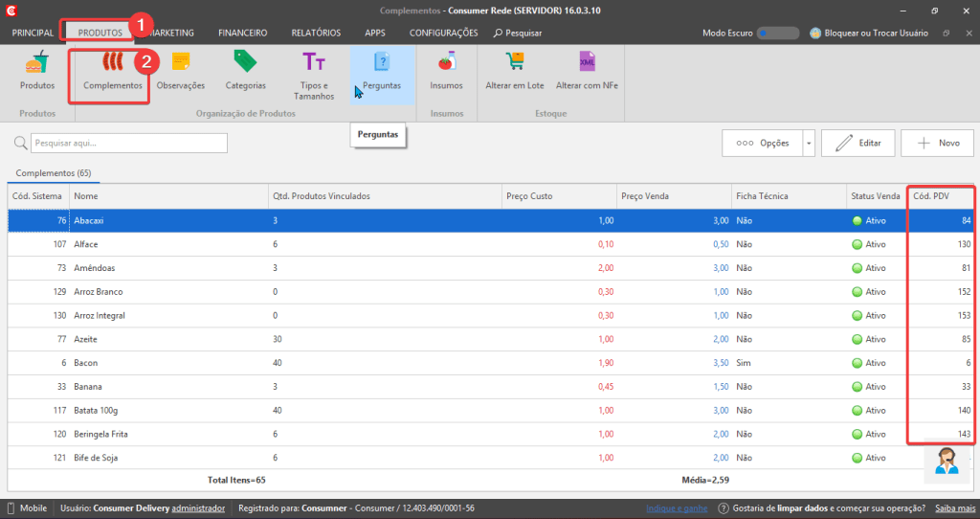The image size is (980, 519).
Task: Open the PRODUTOS ribbon tab
Action: (100, 34)
